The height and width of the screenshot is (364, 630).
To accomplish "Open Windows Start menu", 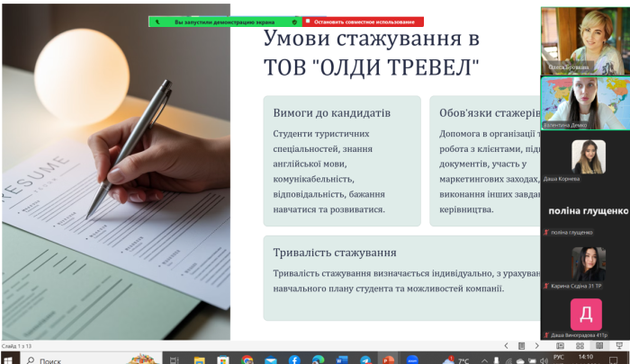I will point(8,360).
